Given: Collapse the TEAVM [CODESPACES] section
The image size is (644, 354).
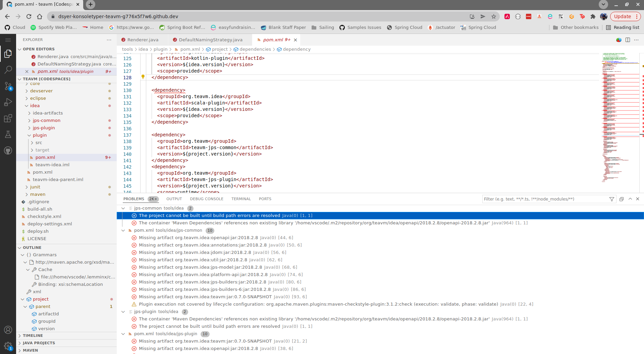Looking at the screenshot, I should (x=19, y=79).
